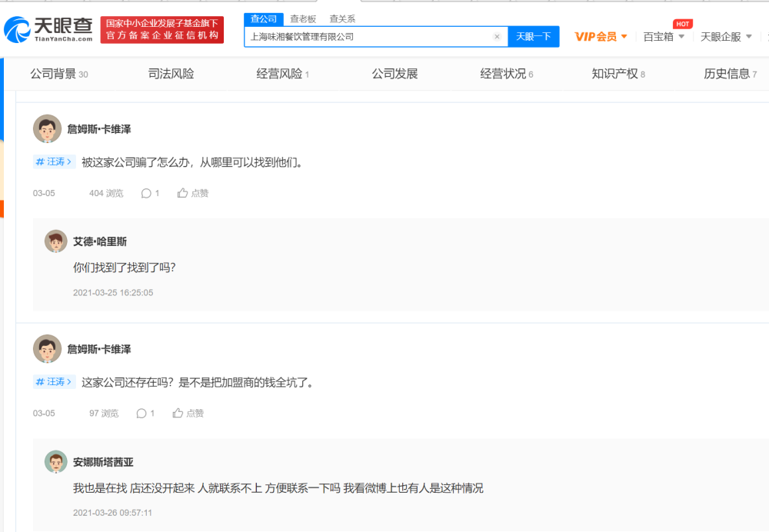The image size is (769, 532).
Task: Open the 司法风险 navigation section
Action: 171,74
